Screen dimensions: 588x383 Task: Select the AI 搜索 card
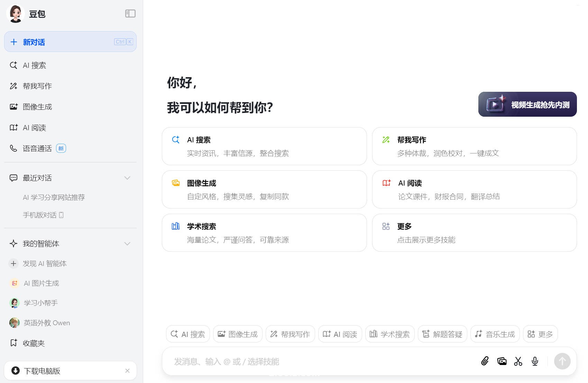point(264,146)
